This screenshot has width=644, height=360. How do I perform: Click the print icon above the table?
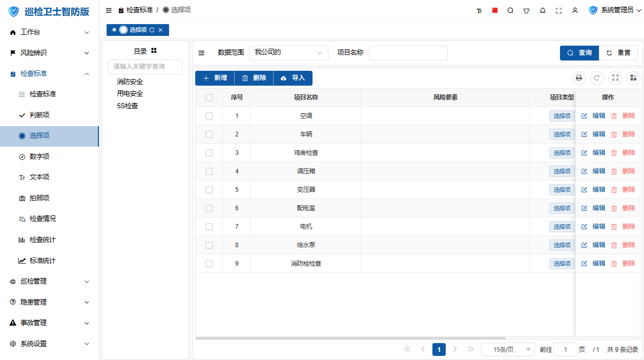[x=579, y=78]
